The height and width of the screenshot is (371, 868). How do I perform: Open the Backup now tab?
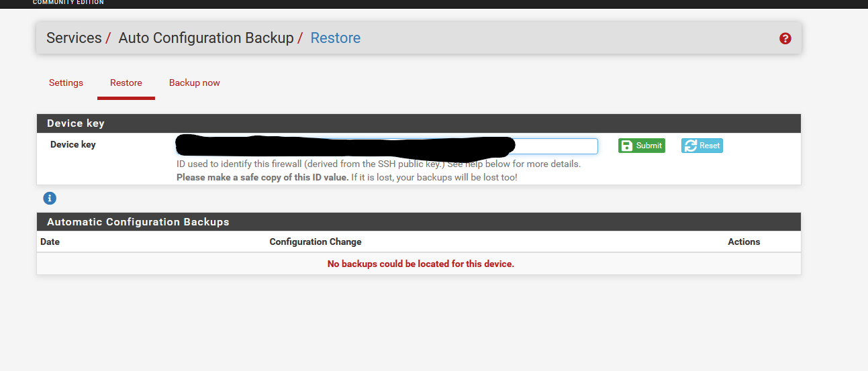click(195, 83)
